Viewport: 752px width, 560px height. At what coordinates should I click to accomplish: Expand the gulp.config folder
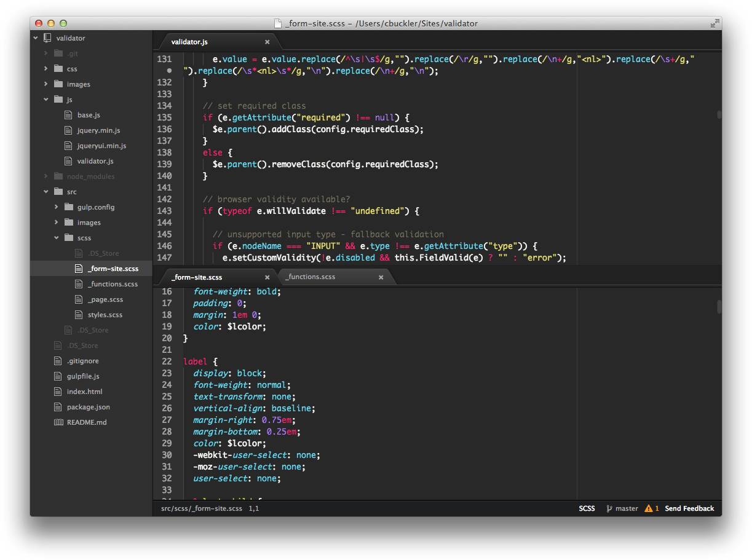pyautogui.click(x=57, y=207)
